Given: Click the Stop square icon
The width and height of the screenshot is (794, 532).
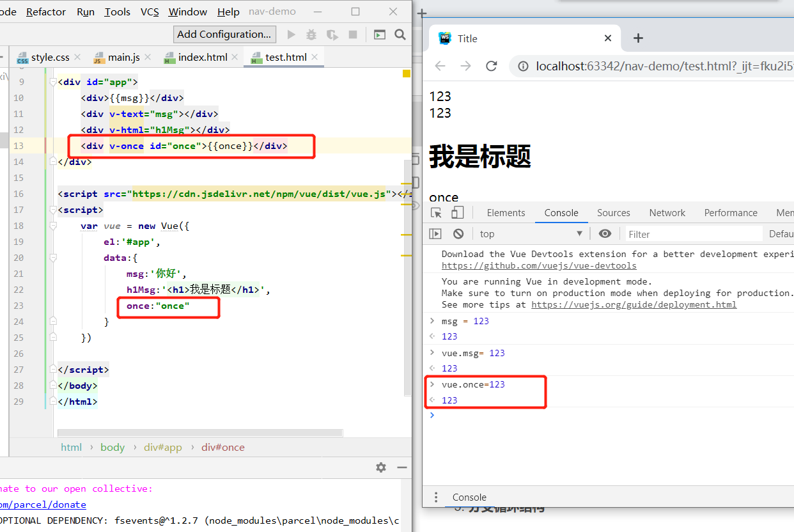Looking at the screenshot, I should pos(352,35).
